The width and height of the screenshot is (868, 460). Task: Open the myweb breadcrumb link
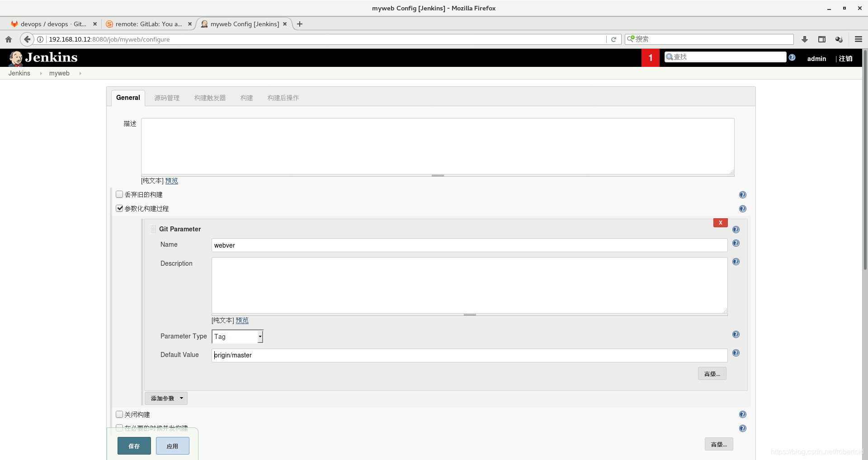59,73
